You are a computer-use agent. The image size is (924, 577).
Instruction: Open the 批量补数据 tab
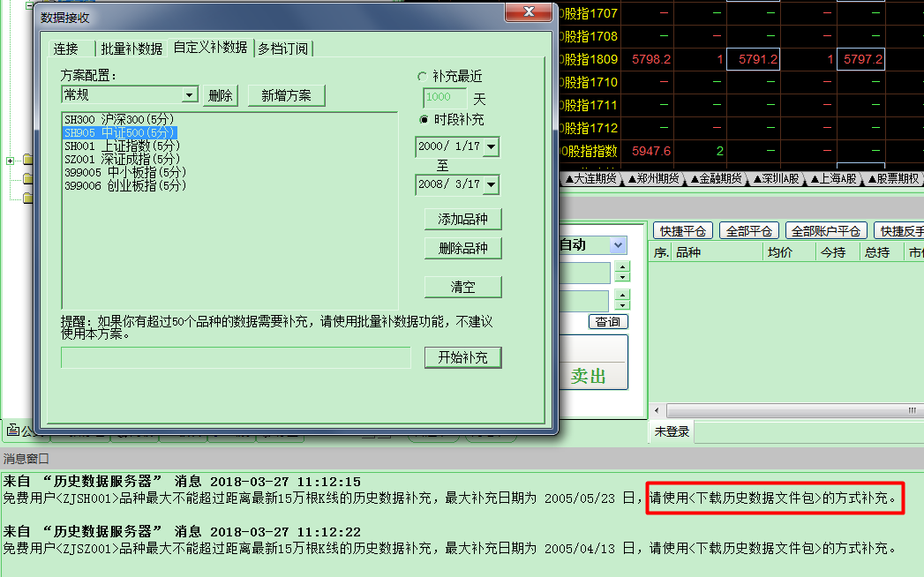131,49
